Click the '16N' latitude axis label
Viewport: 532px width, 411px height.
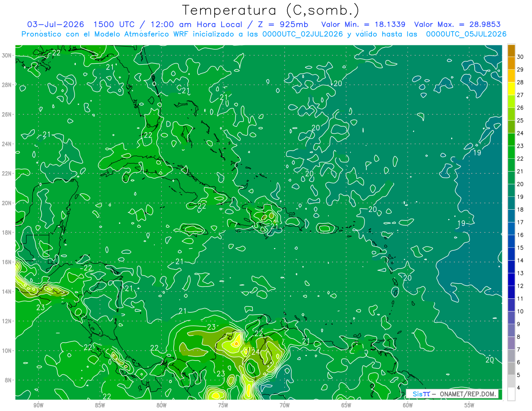[7, 262]
